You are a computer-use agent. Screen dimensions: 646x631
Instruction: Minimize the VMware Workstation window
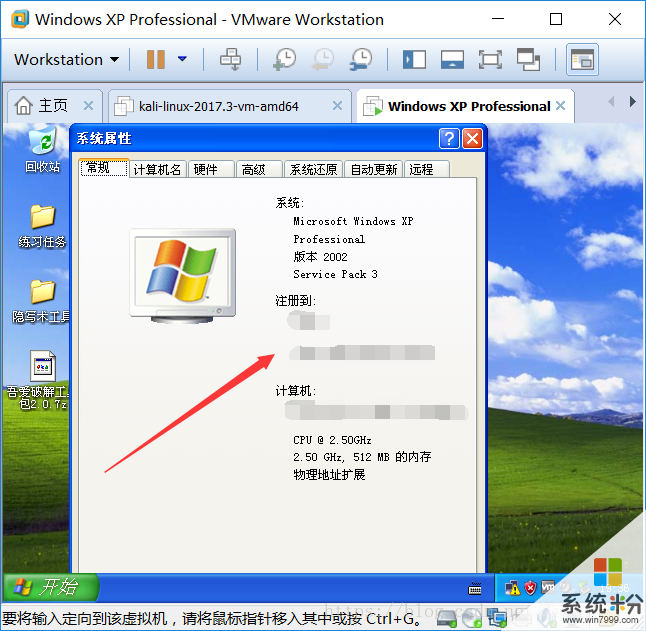point(498,19)
